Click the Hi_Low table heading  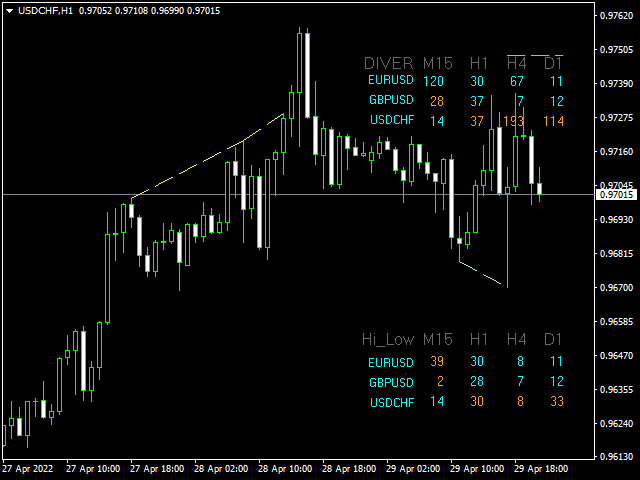pyautogui.click(x=388, y=340)
